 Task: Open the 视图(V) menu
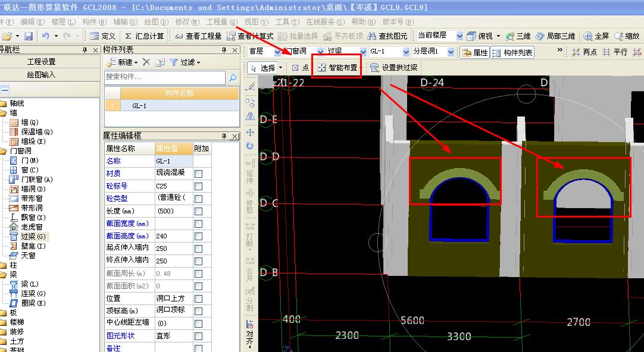tap(257, 22)
